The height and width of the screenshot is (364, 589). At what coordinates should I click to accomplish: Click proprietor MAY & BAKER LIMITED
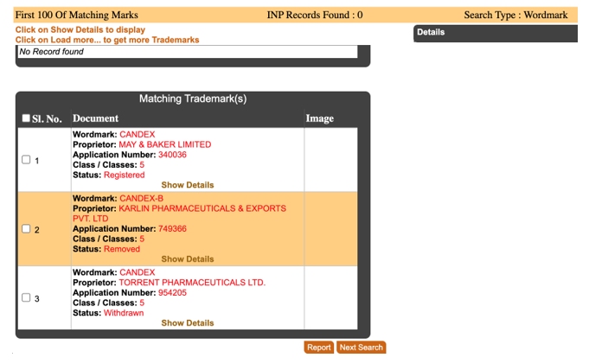tap(164, 144)
